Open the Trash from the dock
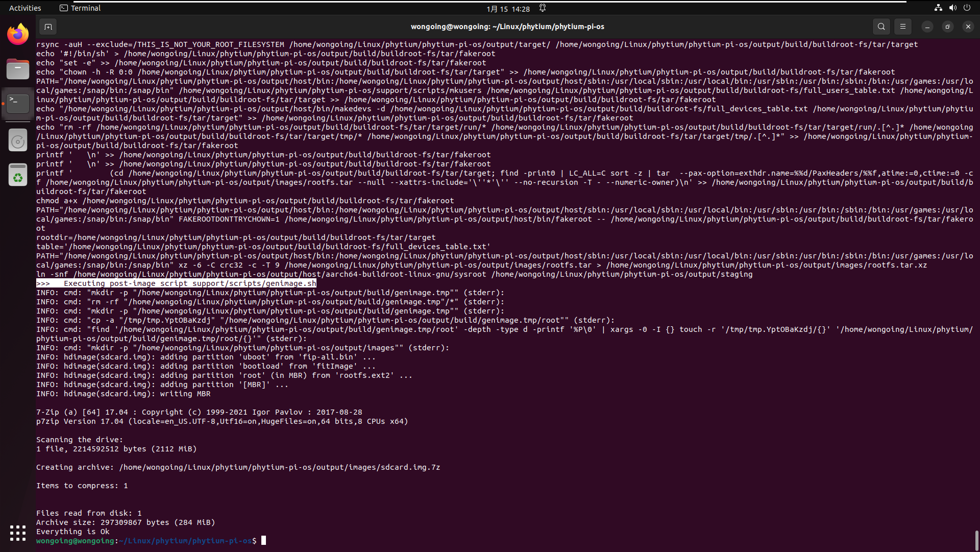 pyautogui.click(x=18, y=175)
